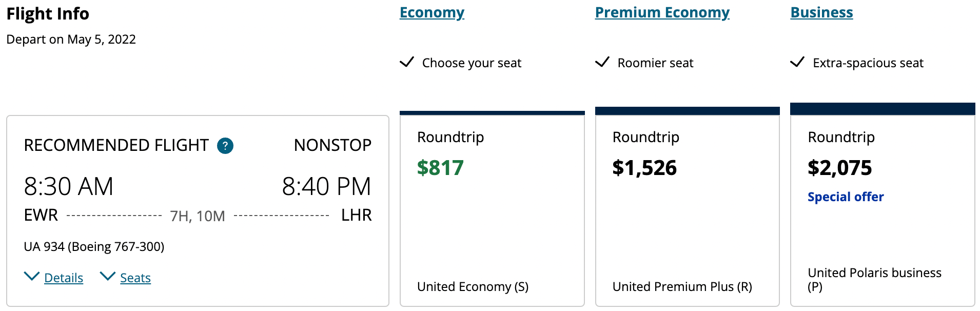Select the Business roundtrip fare card

[883, 205]
